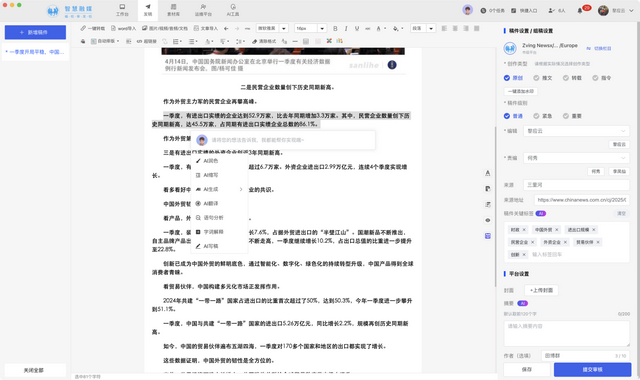
Task: Open the 自动排版 dropdown
Action: [x=105, y=41]
